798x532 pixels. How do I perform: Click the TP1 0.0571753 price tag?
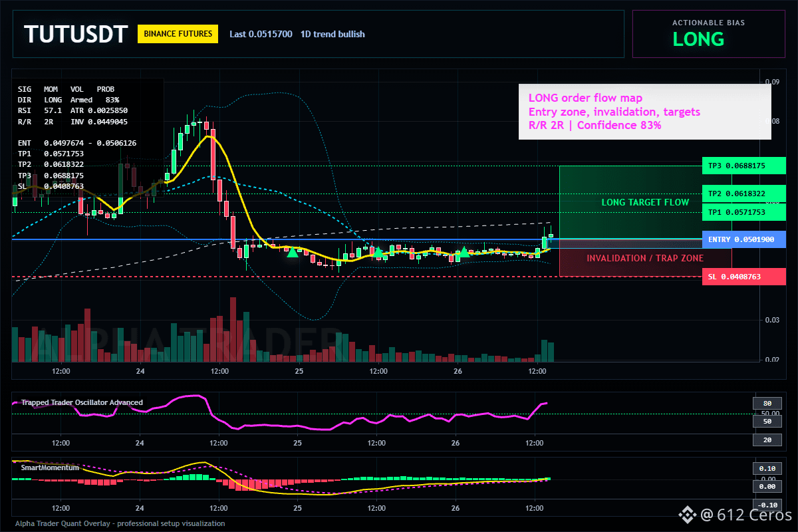(x=743, y=212)
